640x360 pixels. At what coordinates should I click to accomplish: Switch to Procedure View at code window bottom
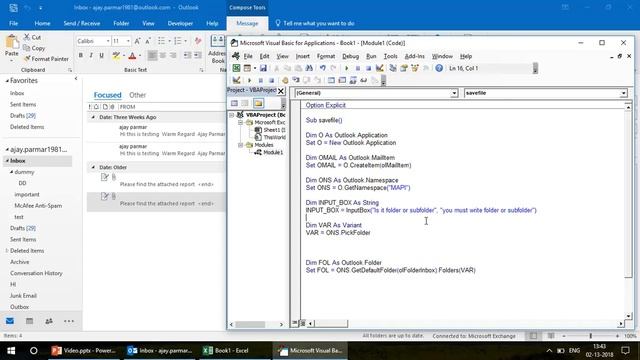tap(295, 323)
